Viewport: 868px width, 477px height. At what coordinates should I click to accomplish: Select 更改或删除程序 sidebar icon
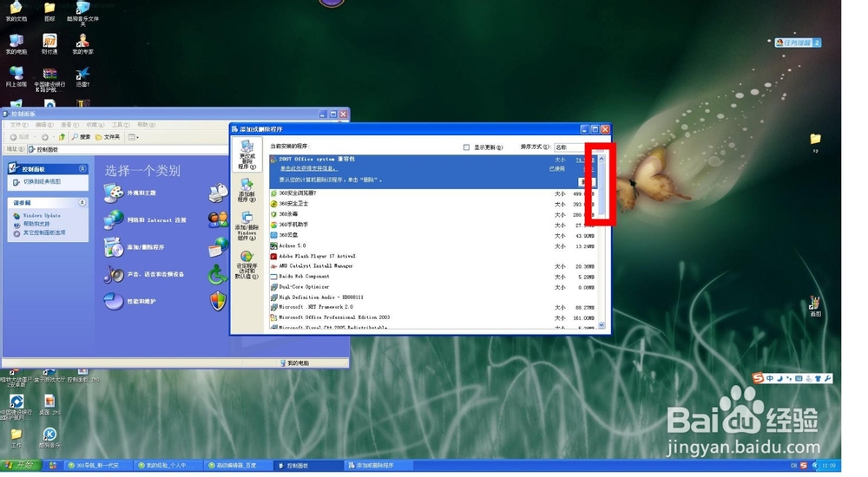pyautogui.click(x=247, y=154)
